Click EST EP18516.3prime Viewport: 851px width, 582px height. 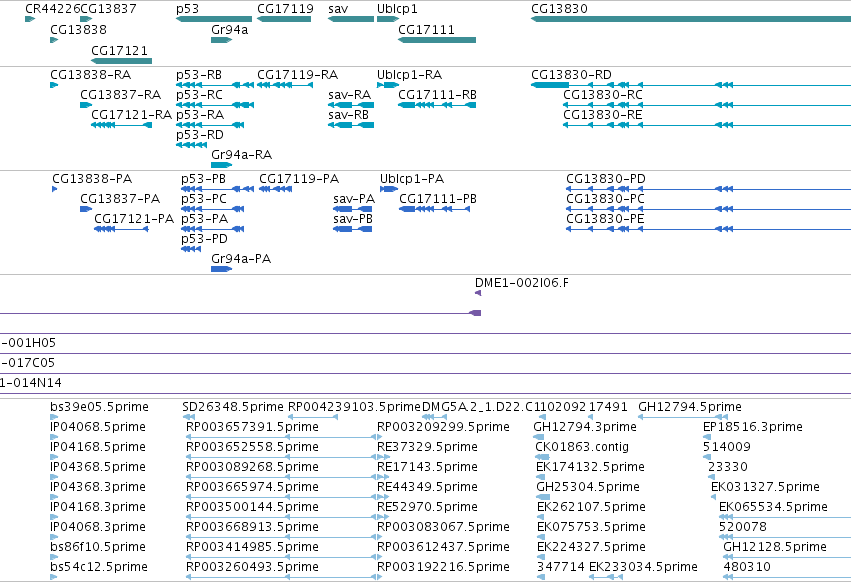(x=753, y=427)
